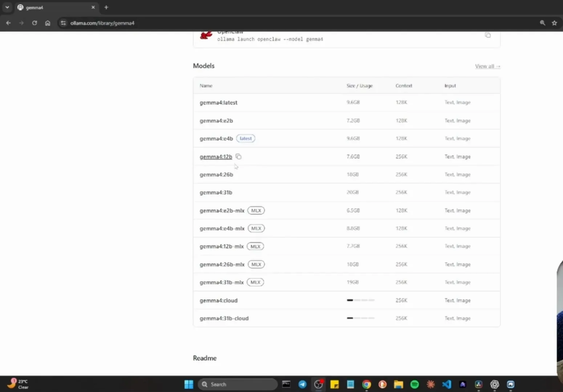Click the Input column header
The width and height of the screenshot is (563, 392).
(450, 86)
